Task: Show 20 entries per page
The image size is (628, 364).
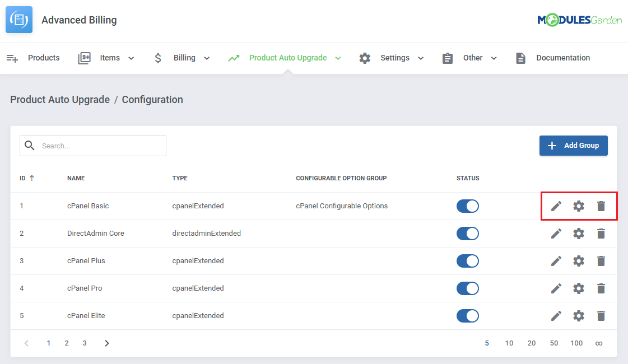Action: pos(532,343)
